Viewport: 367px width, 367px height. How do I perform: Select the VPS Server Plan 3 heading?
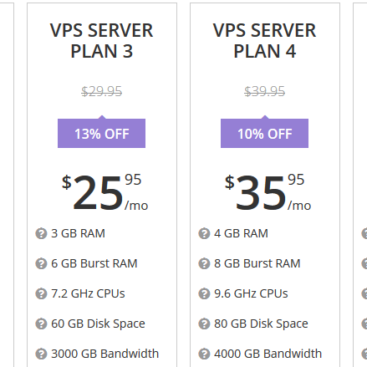(x=102, y=41)
